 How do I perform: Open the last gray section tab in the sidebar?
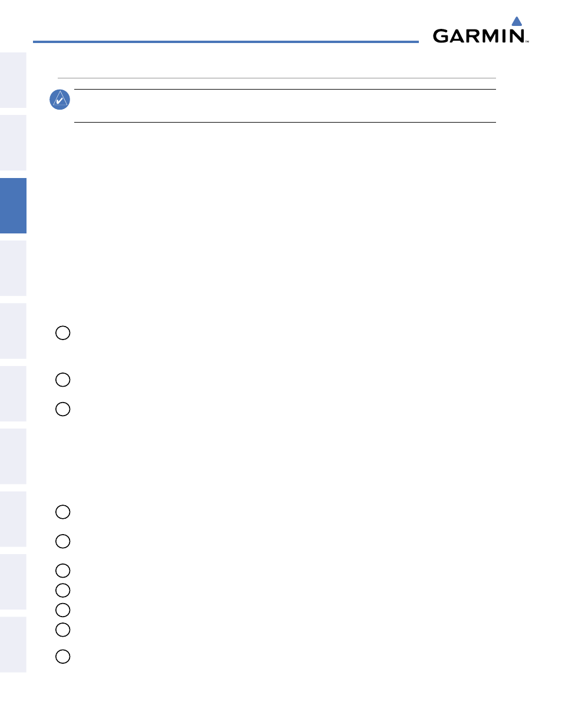click(x=13, y=645)
